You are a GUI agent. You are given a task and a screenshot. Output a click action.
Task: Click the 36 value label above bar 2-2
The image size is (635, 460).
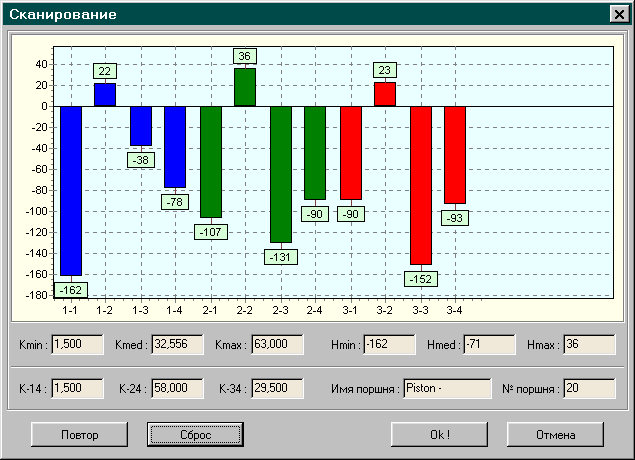(x=245, y=56)
